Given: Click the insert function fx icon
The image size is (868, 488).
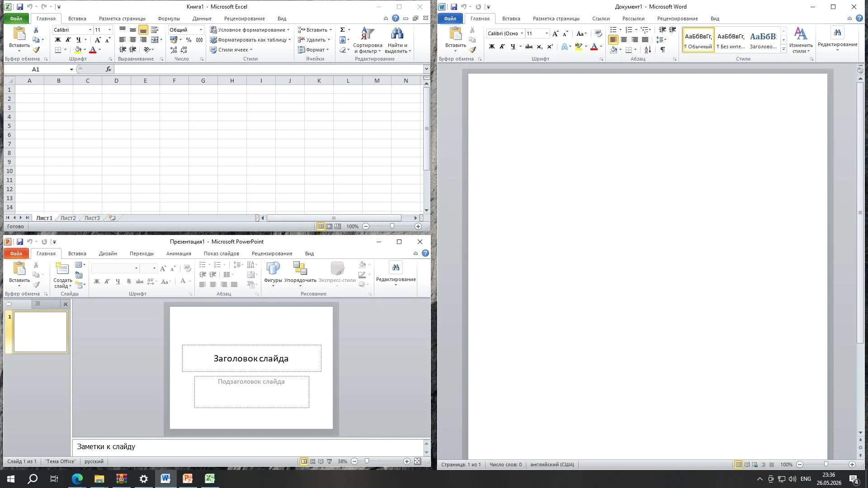Looking at the screenshot, I should point(108,69).
